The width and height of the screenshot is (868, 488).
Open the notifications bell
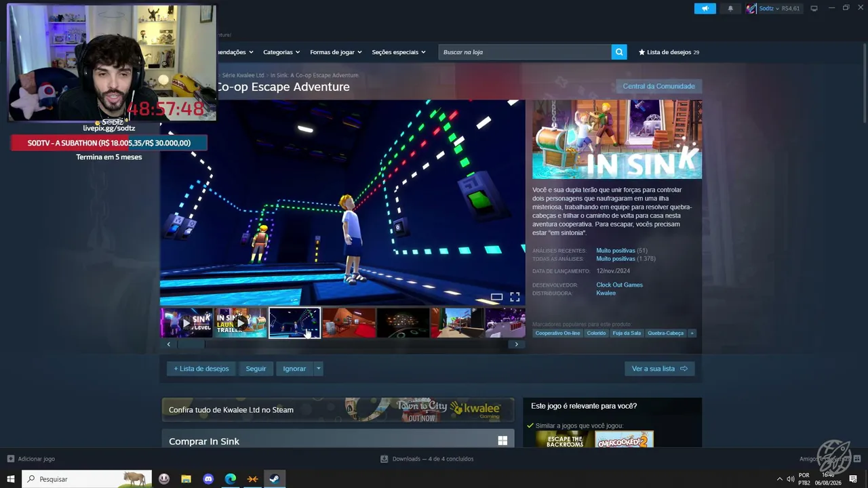[730, 8]
